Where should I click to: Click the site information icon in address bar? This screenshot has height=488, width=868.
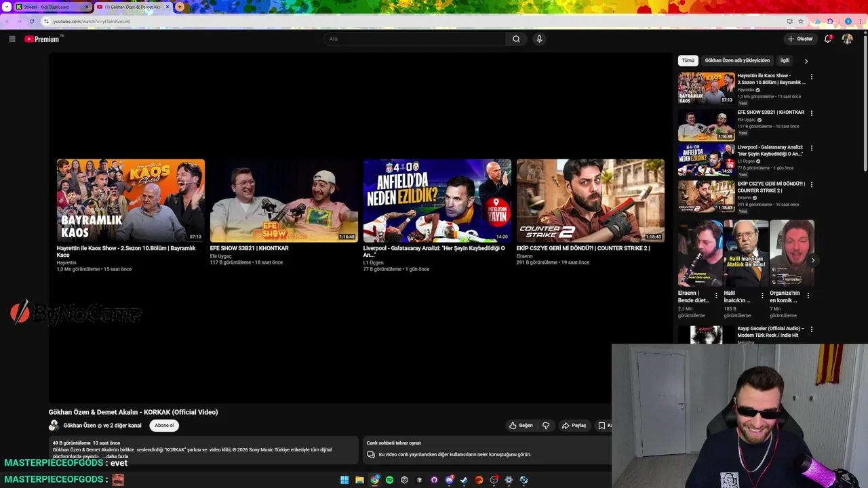(x=46, y=21)
